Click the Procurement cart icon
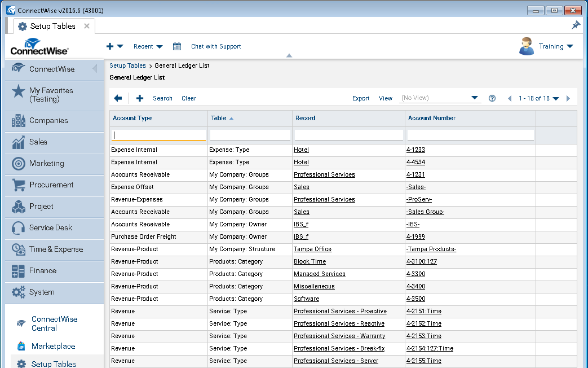The width and height of the screenshot is (588, 368). pyautogui.click(x=18, y=185)
